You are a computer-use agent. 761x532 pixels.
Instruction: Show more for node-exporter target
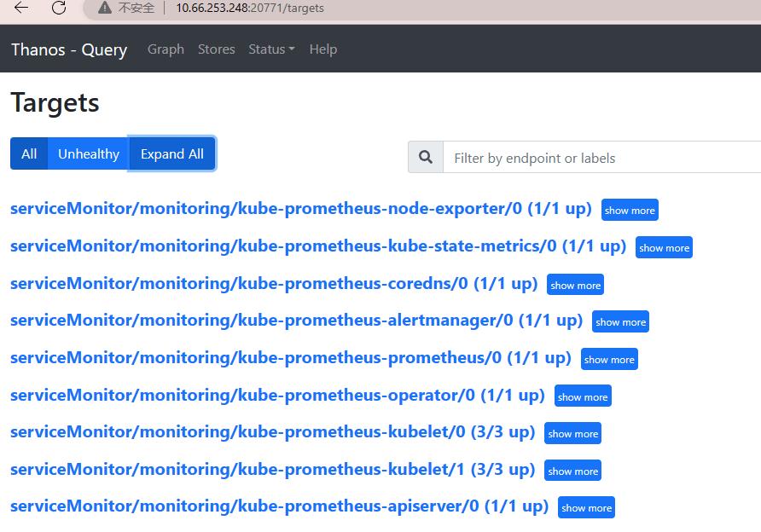pyautogui.click(x=630, y=211)
